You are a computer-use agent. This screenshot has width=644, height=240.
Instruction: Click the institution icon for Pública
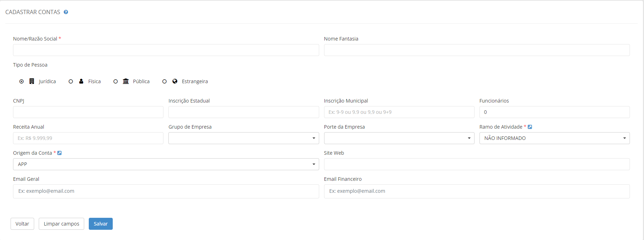coord(126,81)
